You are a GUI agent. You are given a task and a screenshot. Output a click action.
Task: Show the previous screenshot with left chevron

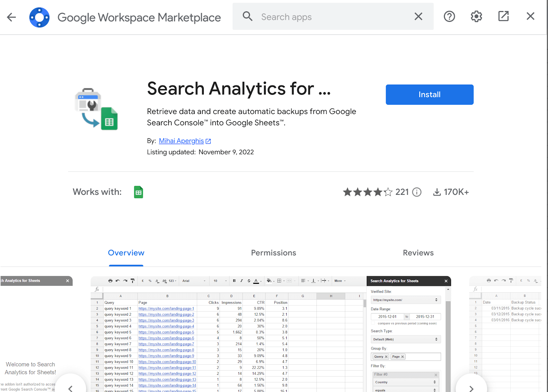coord(71,388)
